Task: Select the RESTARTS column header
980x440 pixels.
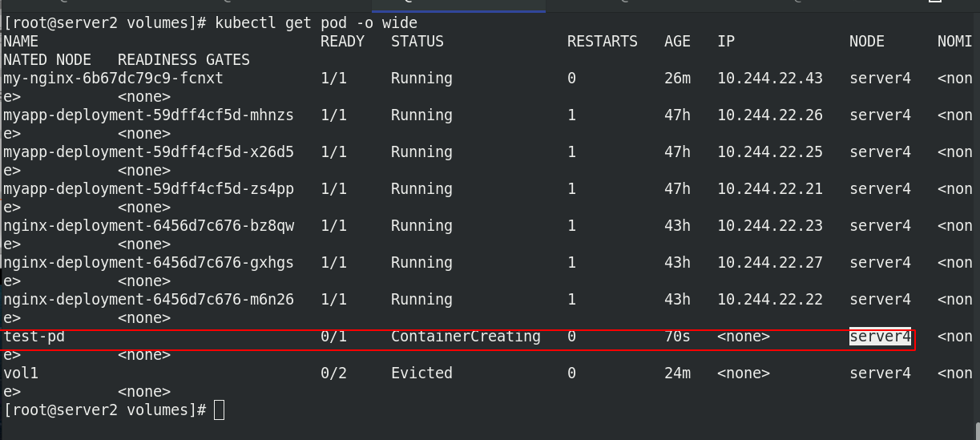Action: (602, 42)
